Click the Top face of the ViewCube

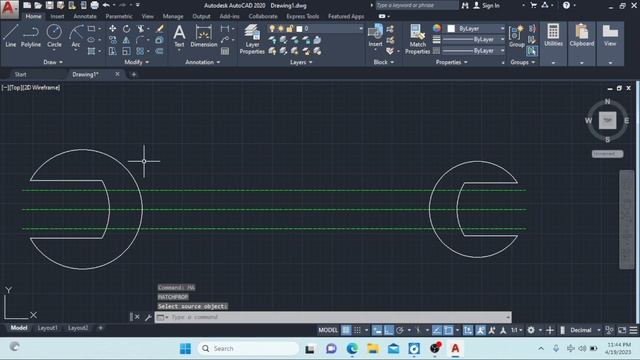(x=607, y=120)
